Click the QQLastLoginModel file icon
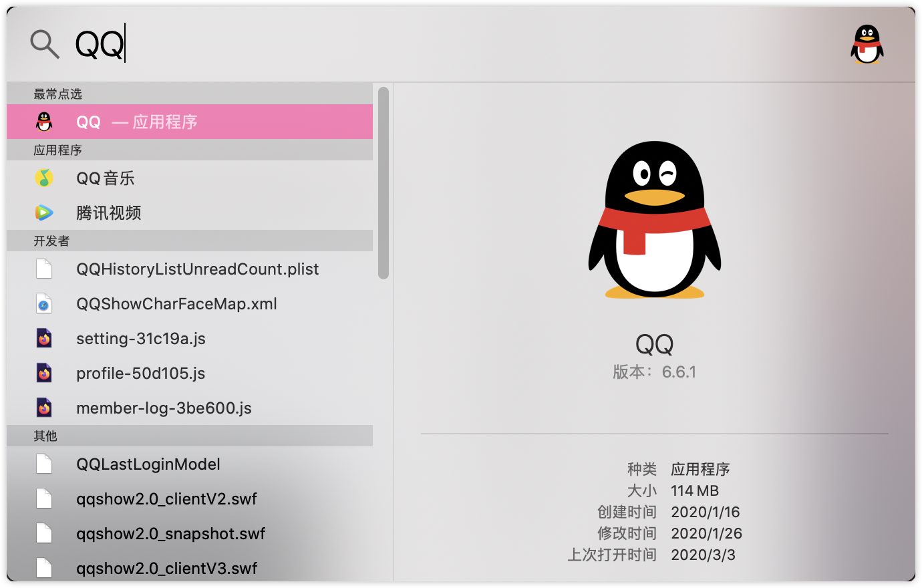922x588 pixels. coord(44,464)
